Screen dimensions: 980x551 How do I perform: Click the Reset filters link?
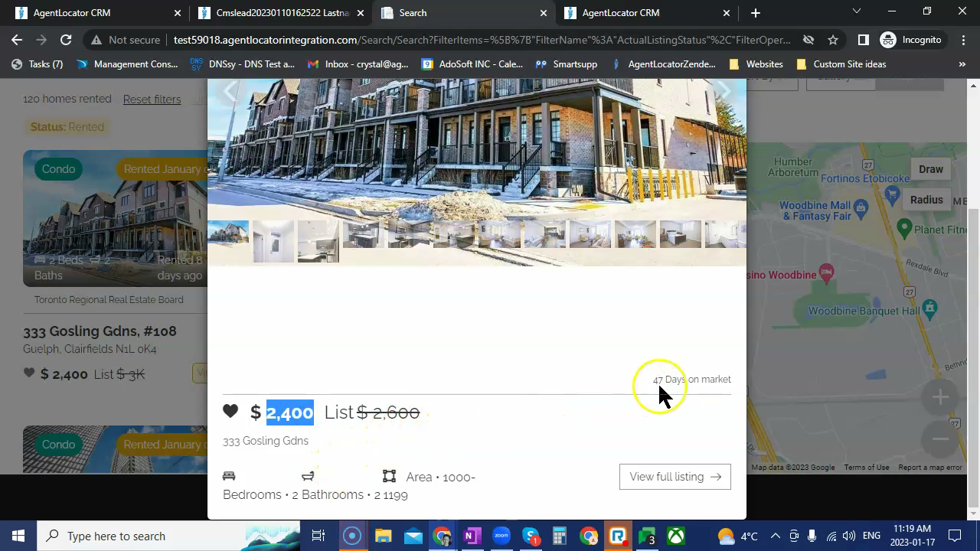point(152,99)
